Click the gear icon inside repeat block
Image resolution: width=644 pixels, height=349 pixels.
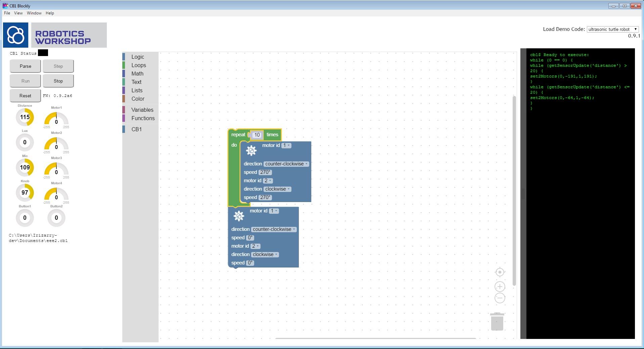click(251, 151)
